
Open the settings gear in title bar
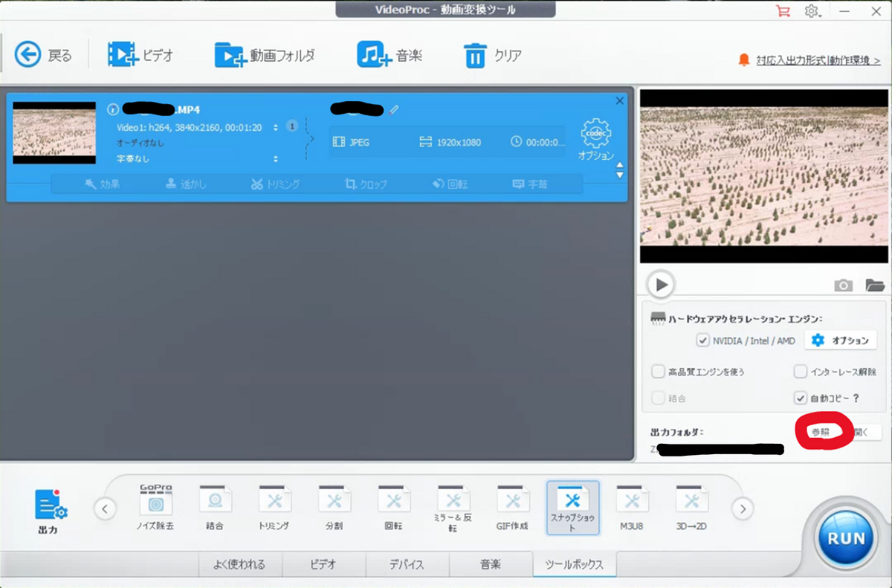pyautogui.click(x=812, y=11)
